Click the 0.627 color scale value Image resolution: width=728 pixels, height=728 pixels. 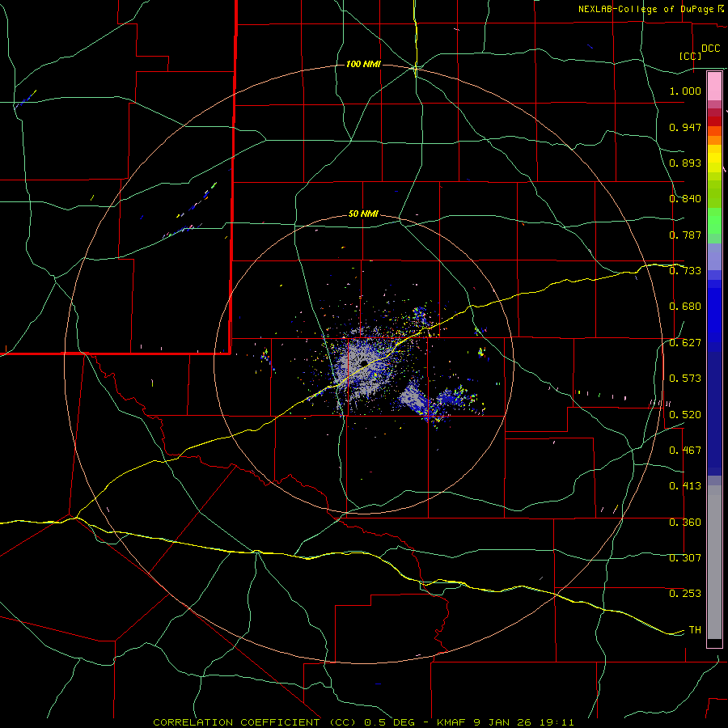tap(685, 343)
